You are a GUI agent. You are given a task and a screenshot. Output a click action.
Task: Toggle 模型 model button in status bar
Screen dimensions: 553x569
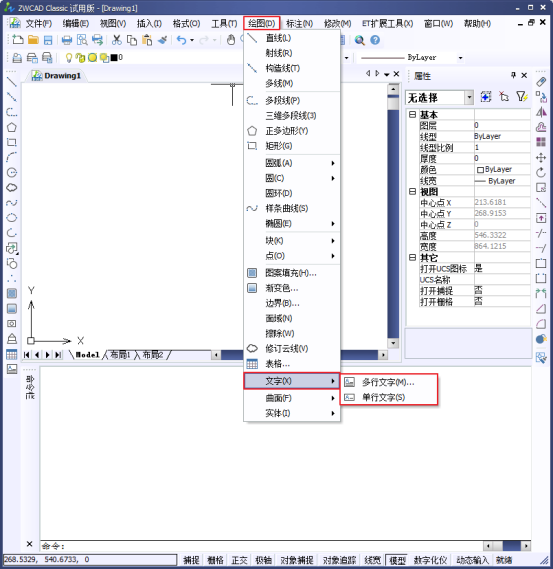coord(397,560)
